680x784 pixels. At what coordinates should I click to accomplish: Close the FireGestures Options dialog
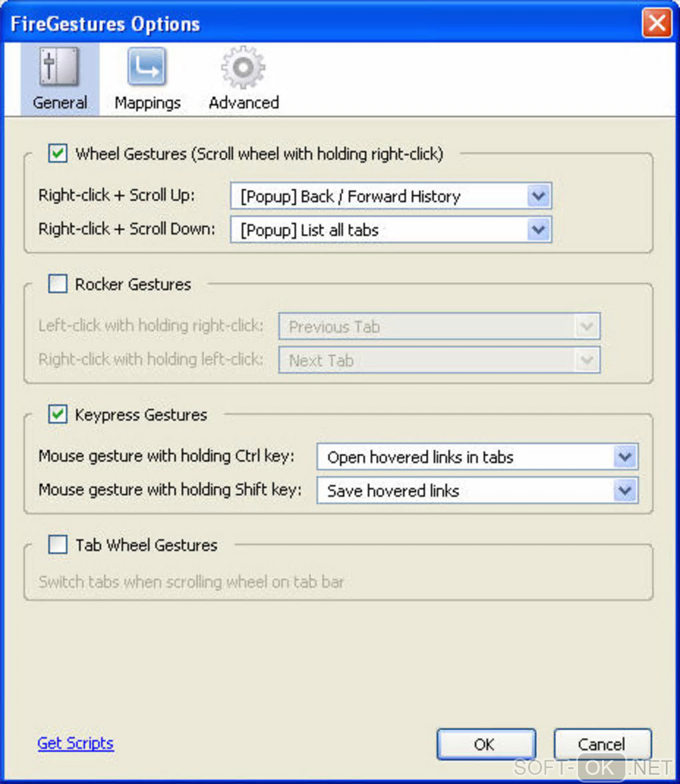click(x=657, y=25)
